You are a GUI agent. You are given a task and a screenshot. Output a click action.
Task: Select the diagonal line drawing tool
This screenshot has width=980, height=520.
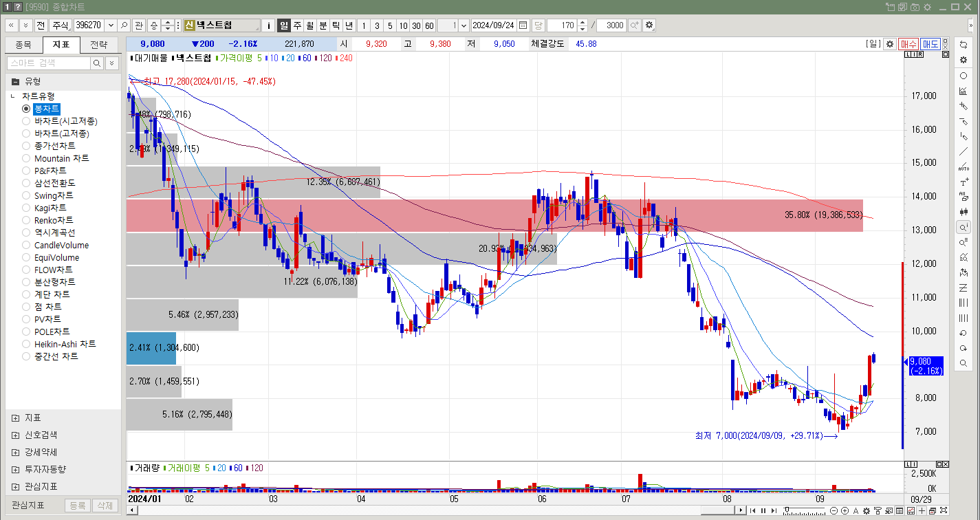point(963,151)
